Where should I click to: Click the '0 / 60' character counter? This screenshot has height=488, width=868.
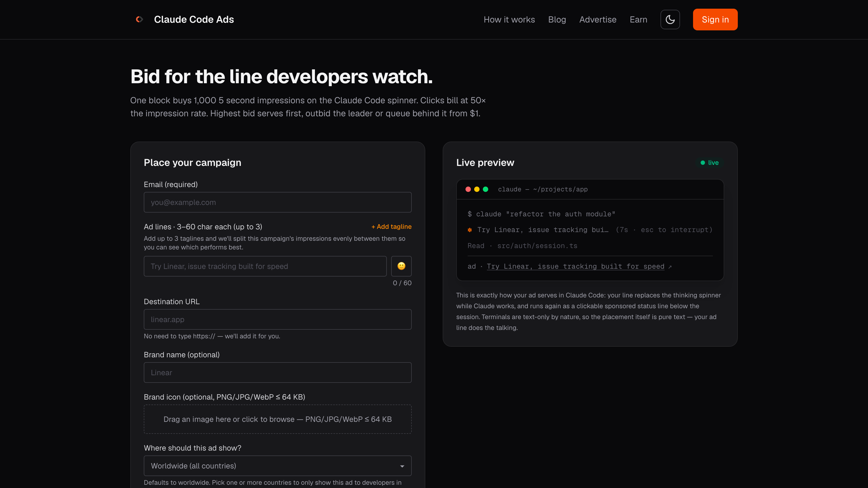(x=402, y=283)
